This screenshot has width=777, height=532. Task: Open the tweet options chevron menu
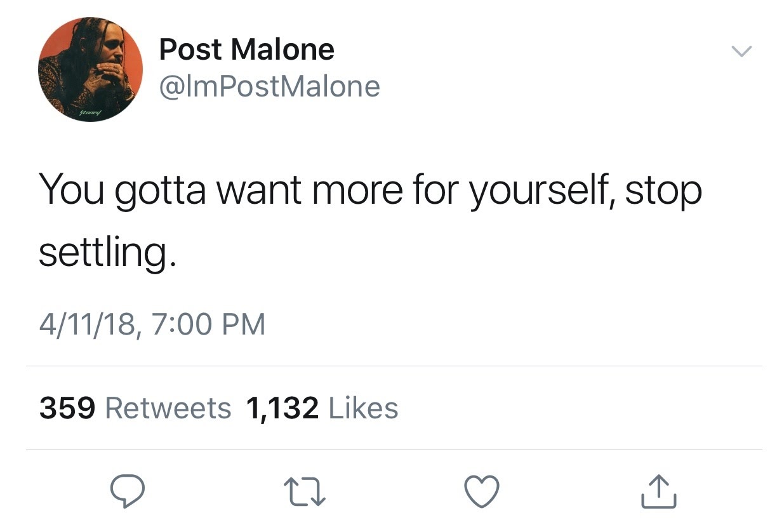click(x=741, y=51)
